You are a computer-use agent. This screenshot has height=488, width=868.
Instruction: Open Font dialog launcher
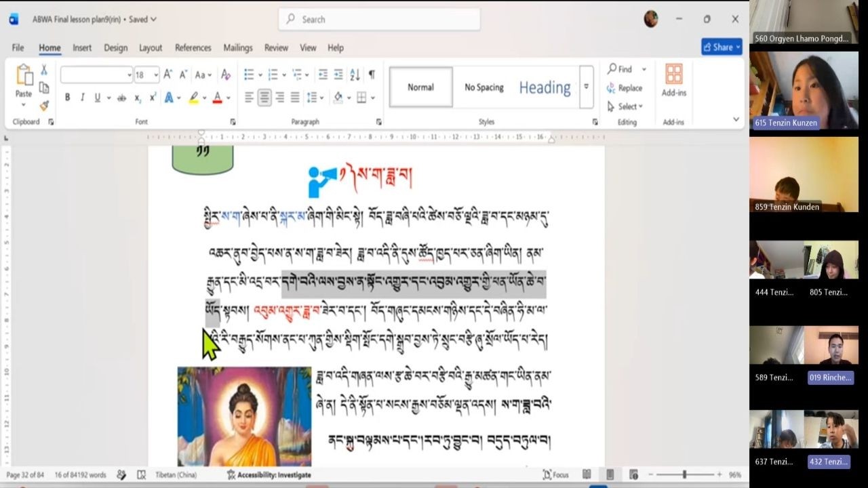click(233, 122)
